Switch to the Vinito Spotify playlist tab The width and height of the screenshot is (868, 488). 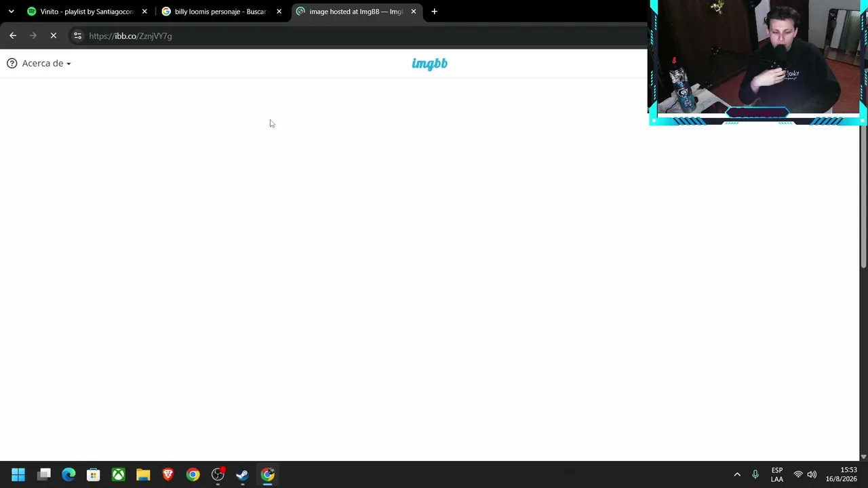click(86, 12)
